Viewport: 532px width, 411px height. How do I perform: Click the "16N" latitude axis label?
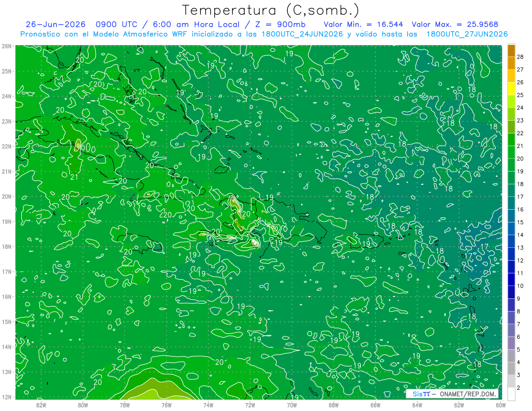point(7,297)
